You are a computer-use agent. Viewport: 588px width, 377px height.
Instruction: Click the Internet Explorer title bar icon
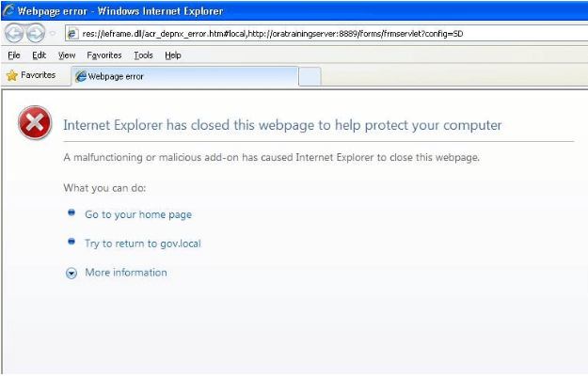click(9, 11)
